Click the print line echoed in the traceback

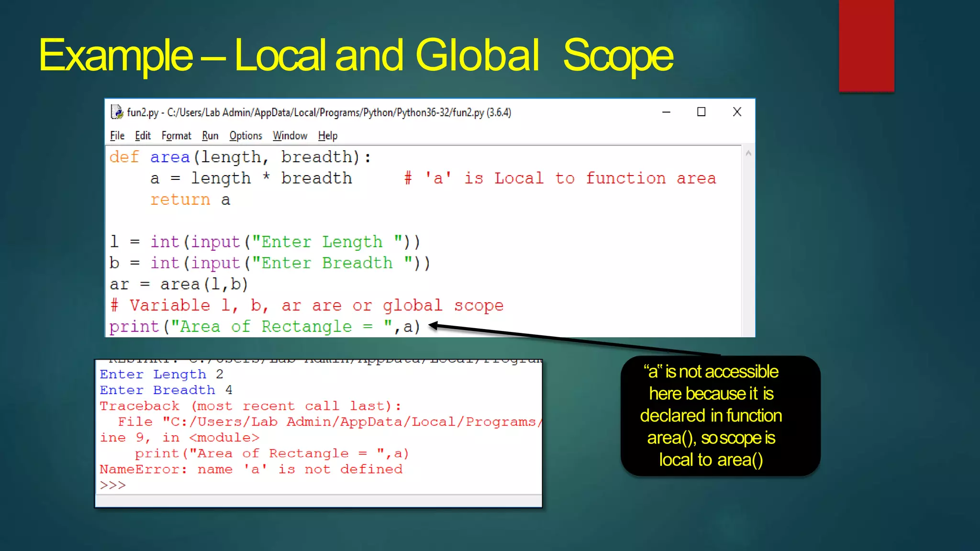pyautogui.click(x=272, y=453)
